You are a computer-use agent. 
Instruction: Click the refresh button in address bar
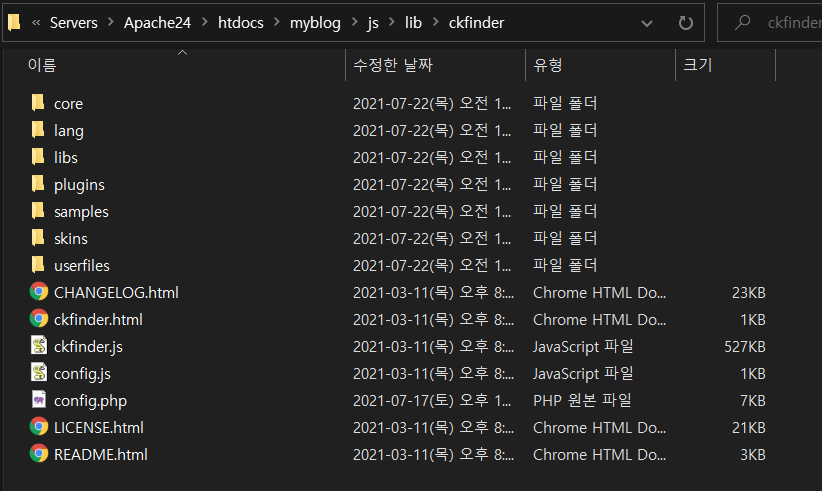685,23
